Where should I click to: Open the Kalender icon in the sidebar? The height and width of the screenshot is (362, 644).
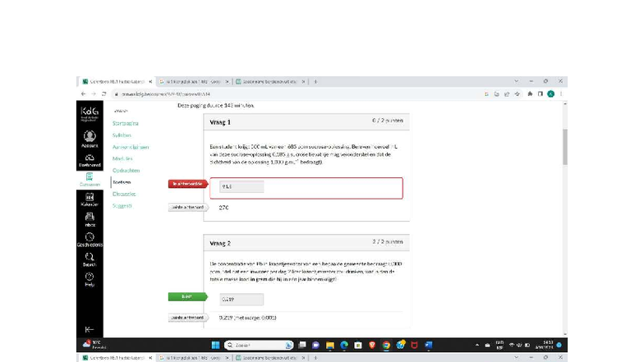(90, 198)
